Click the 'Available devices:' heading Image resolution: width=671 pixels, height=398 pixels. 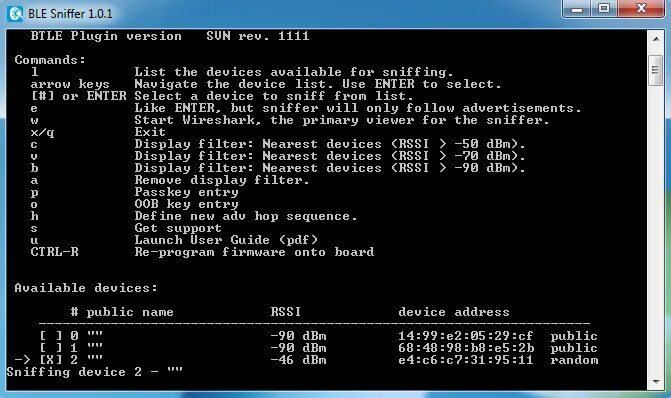(x=86, y=288)
